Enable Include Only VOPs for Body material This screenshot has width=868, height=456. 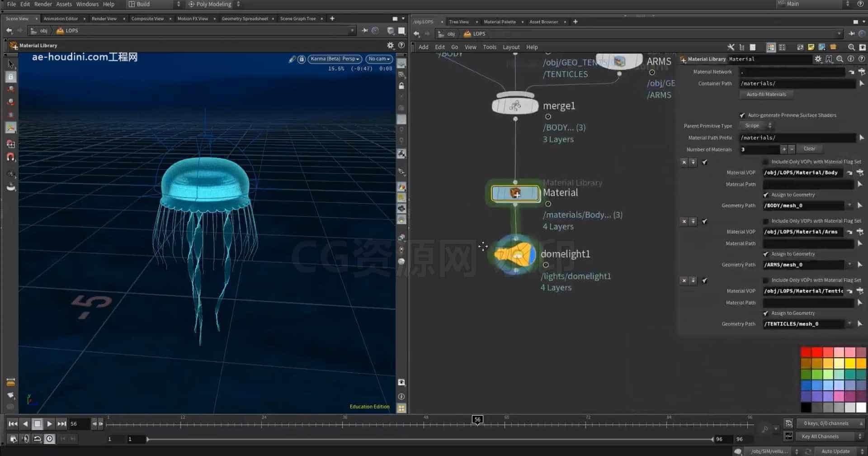tap(765, 161)
